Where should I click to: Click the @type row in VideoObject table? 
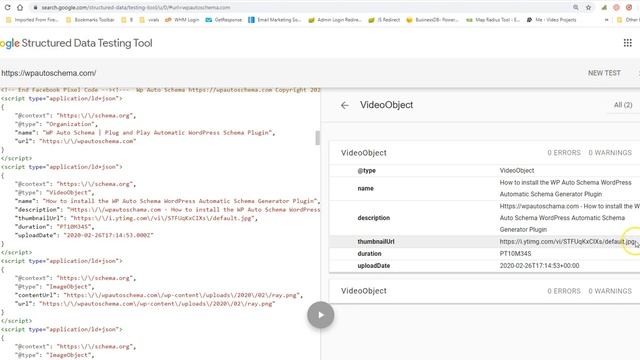484,171
